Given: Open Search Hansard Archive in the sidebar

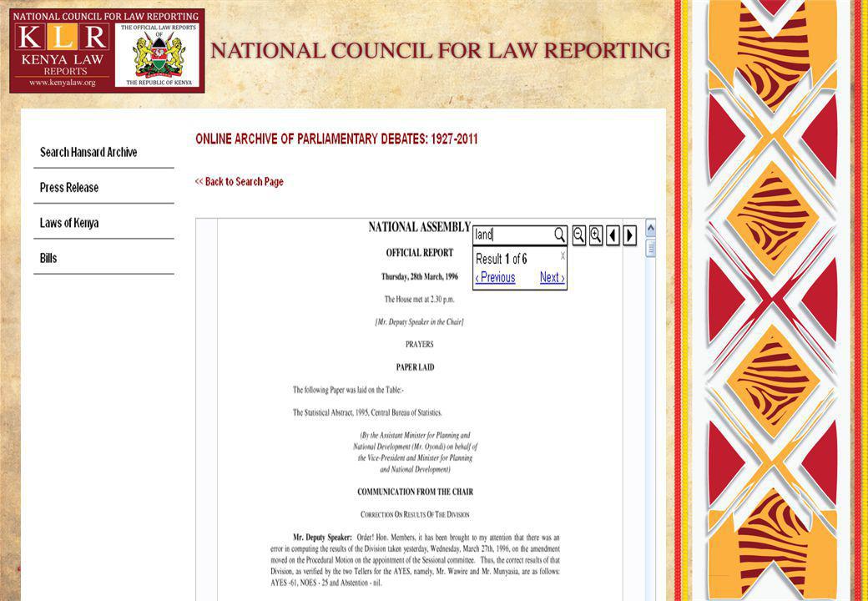Looking at the screenshot, I should (88, 152).
